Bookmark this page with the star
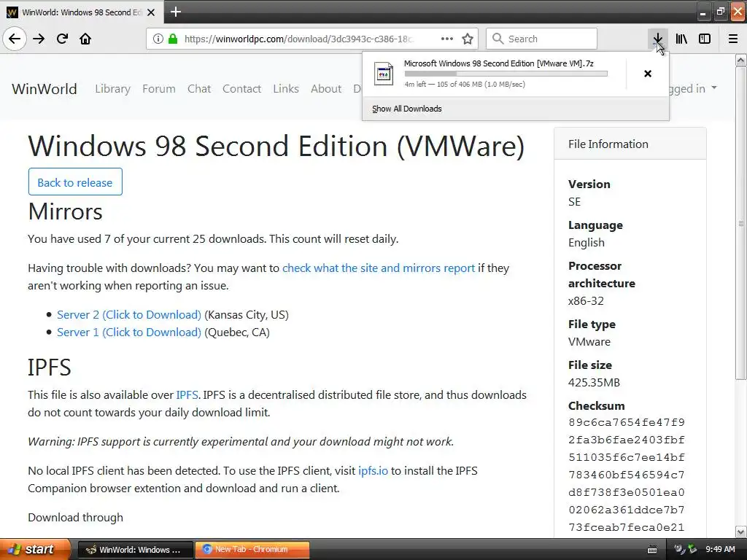The image size is (747, 560). tap(468, 39)
